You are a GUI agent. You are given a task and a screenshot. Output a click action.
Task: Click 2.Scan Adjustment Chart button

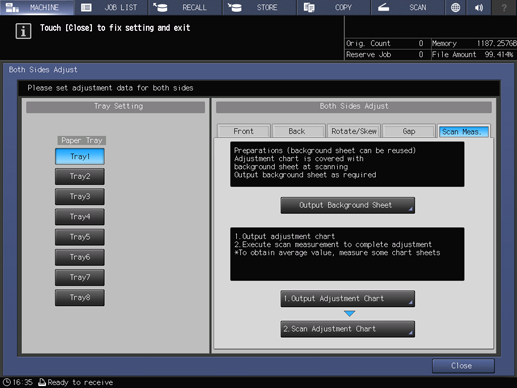[x=348, y=329]
